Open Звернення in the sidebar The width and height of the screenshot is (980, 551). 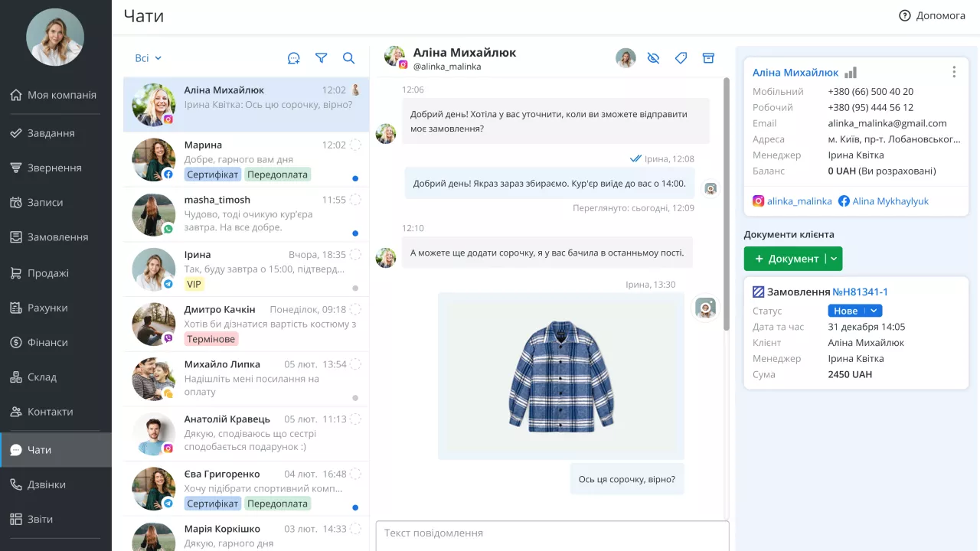point(56,168)
